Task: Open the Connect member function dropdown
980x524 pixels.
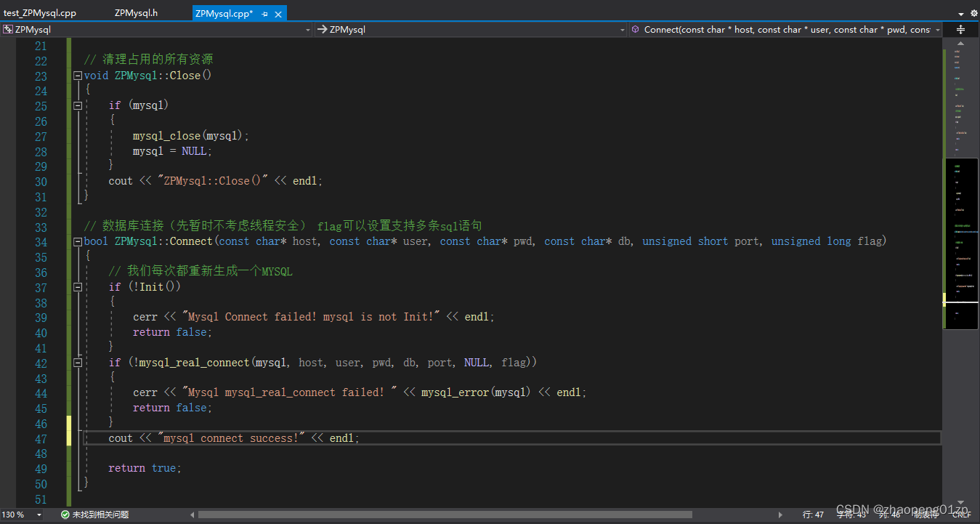Action: click(x=785, y=30)
